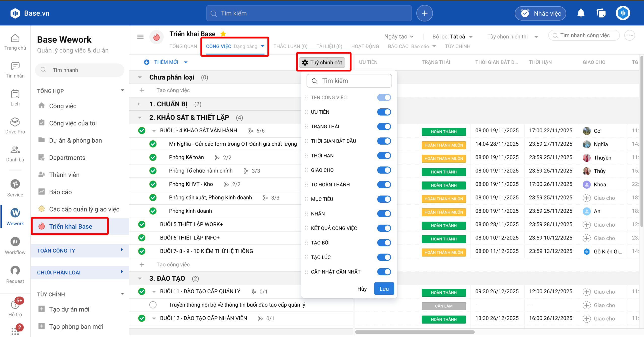The width and height of the screenshot is (644, 337).
Task: Mark 'Truyền thông nội bộ' task complete circle
Action: [153, 305]
